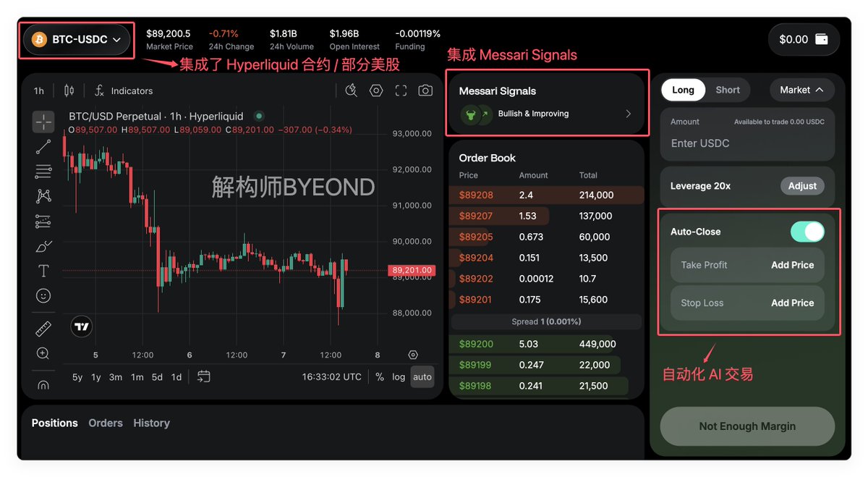Switch to the Orders tab
The image size is (868, 477).
(106, 423)
